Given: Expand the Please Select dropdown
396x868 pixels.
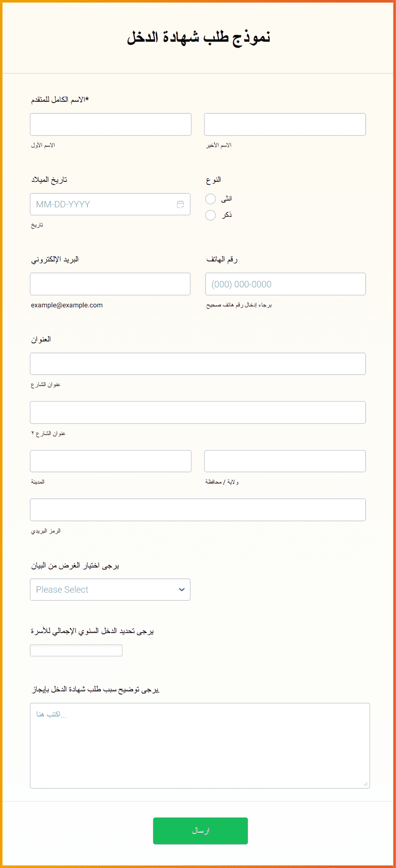Looking at the screenshot, I should click(x=110, y=590).
